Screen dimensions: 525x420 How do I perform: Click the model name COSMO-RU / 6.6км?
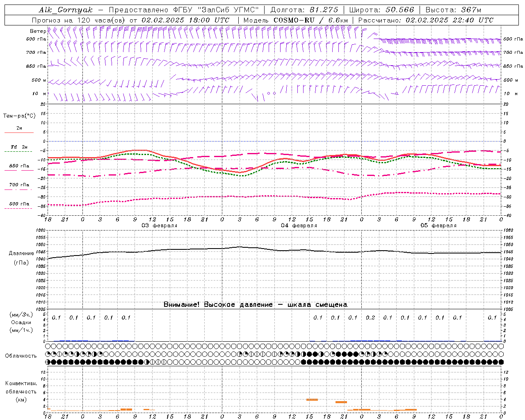pyautogui.click(x=310, y=20)
